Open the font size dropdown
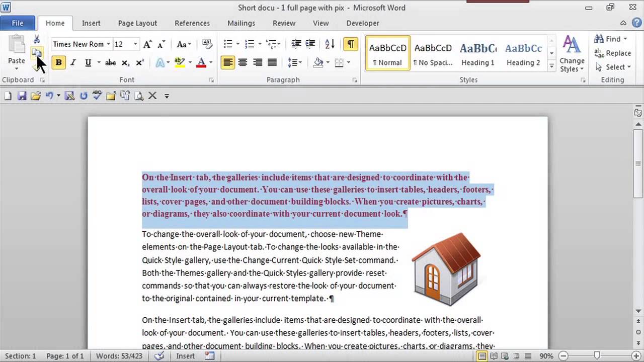This screenshot has height=362, width=644. click(135, 44)
